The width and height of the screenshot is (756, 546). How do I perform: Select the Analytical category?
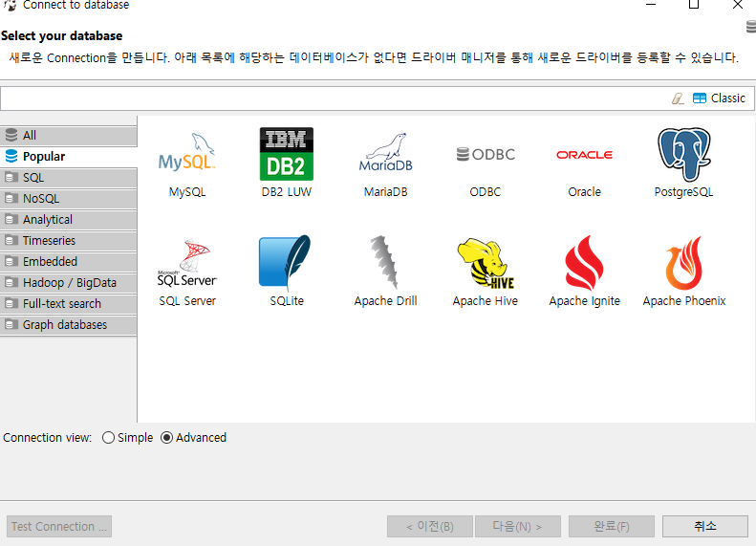(69, 220)
